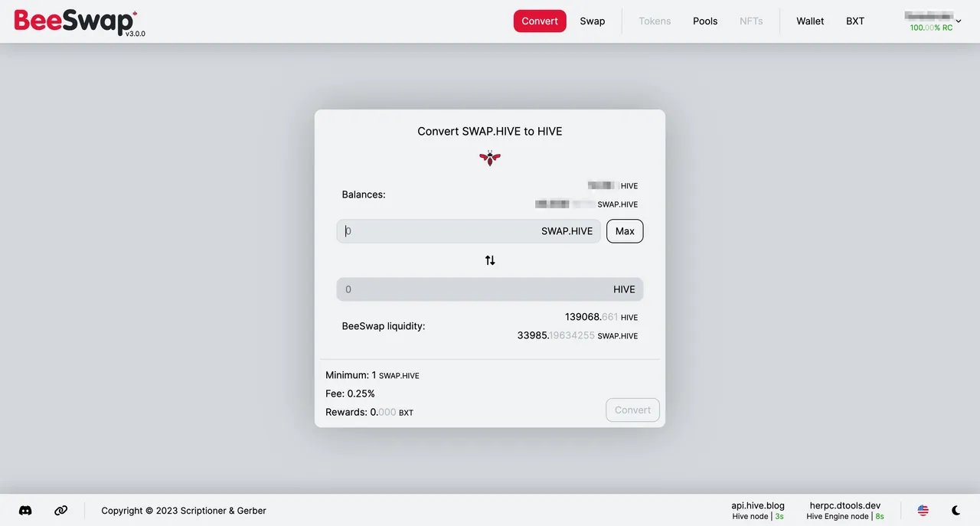Select the Tokens menu item
Image resolution: width=980 pixels, height=526 pixels.
[x=655, y=21]
